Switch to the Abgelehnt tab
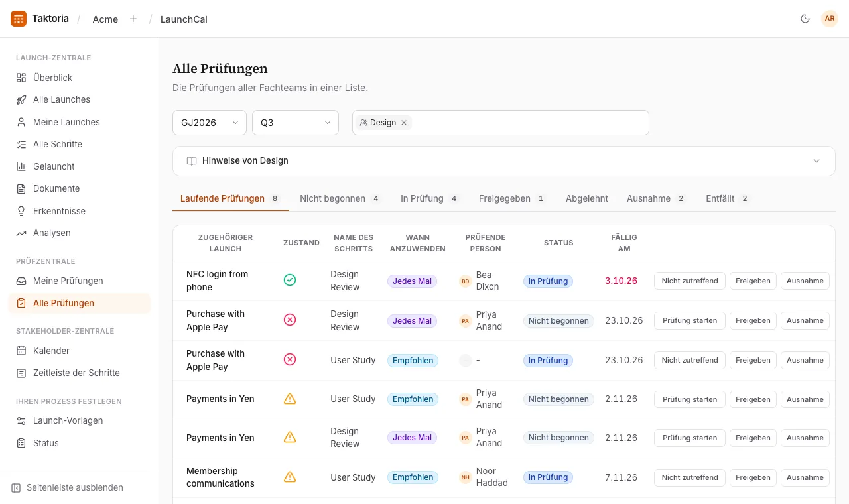The width and height of the screenshot is (849, 504). pyautogui.click(x=587, y=198)
